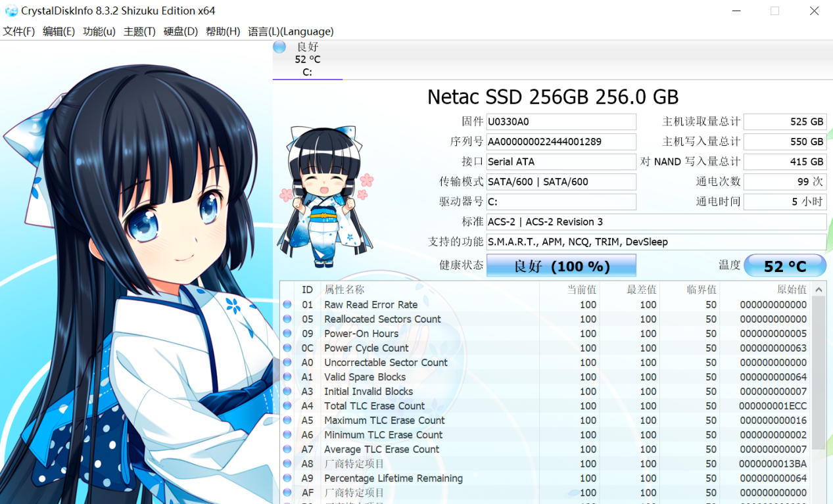Click the status orb for Reallocated Sectors Count
833x504 pixels.
(x=287, y=319)
